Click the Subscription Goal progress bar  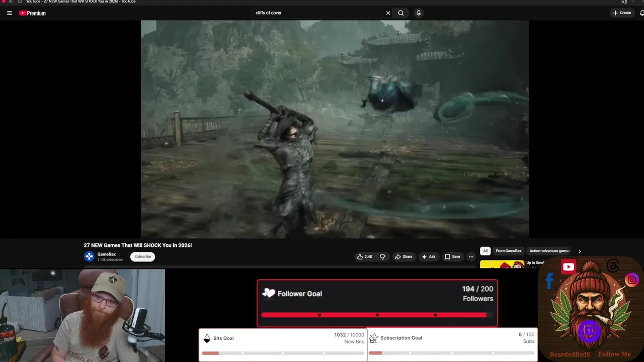pyautogui.click(x=452, y=353)
